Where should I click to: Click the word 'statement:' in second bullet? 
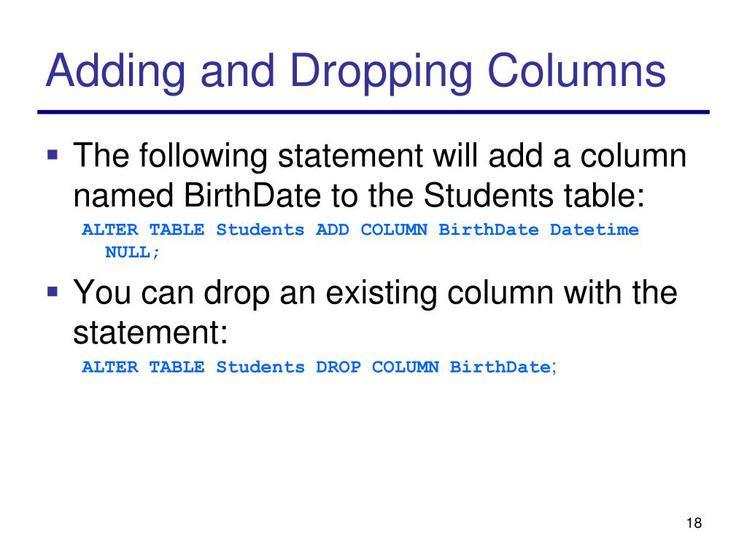pyautogui.click(x=150, y=332)
